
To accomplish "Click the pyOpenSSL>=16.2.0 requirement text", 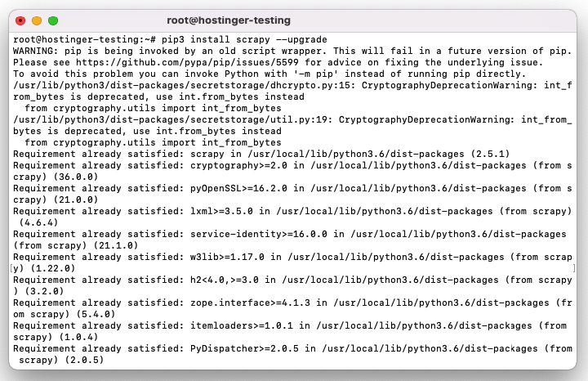I will 238,188.
